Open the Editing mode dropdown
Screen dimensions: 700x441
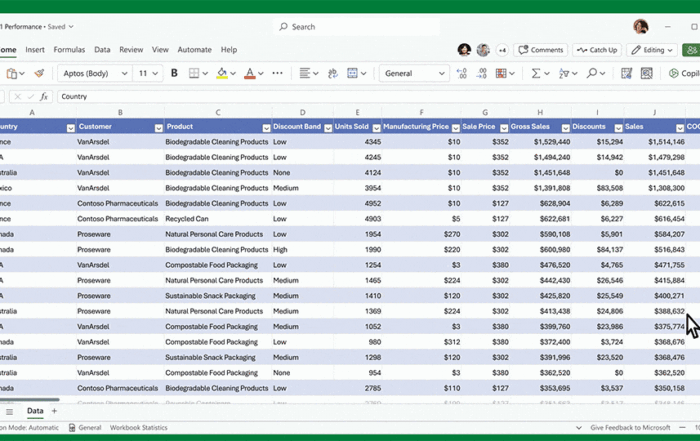652,50
